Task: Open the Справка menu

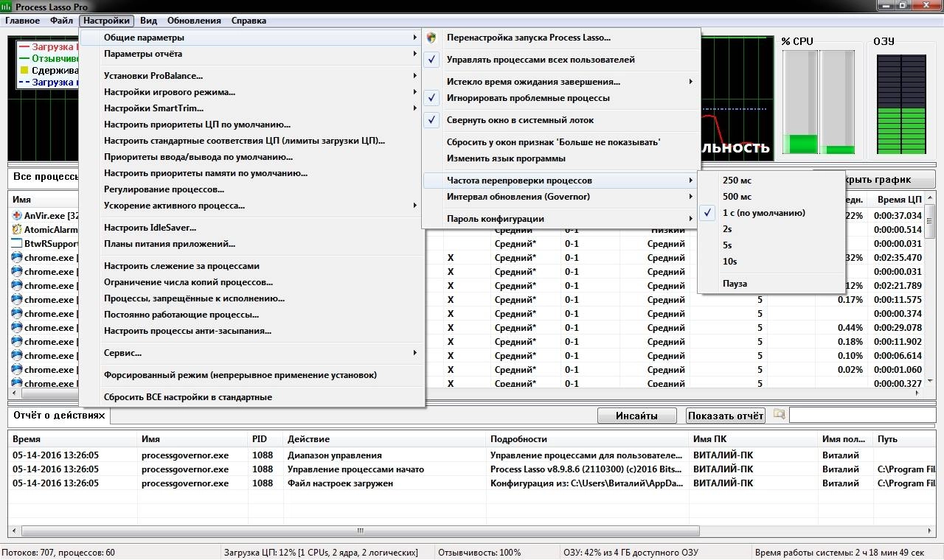Action: [x=249, y=21]
